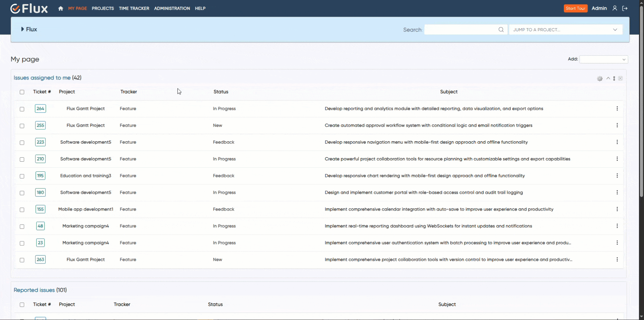Open the user profile icon
Image resolution: width=644 pixels, height=320 pixels.
click(x=615, y=8)
